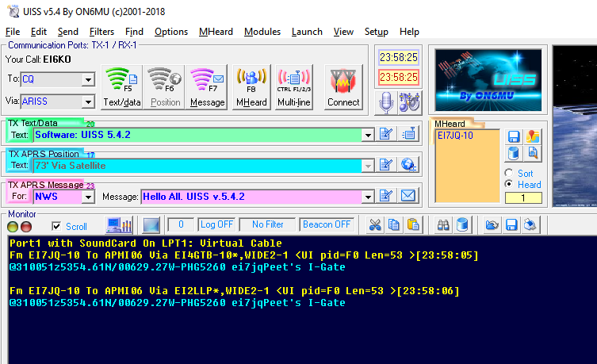Open map pin icon in MHeard panel
Viewport: 597px width, 364px height.
pos(533,136)
